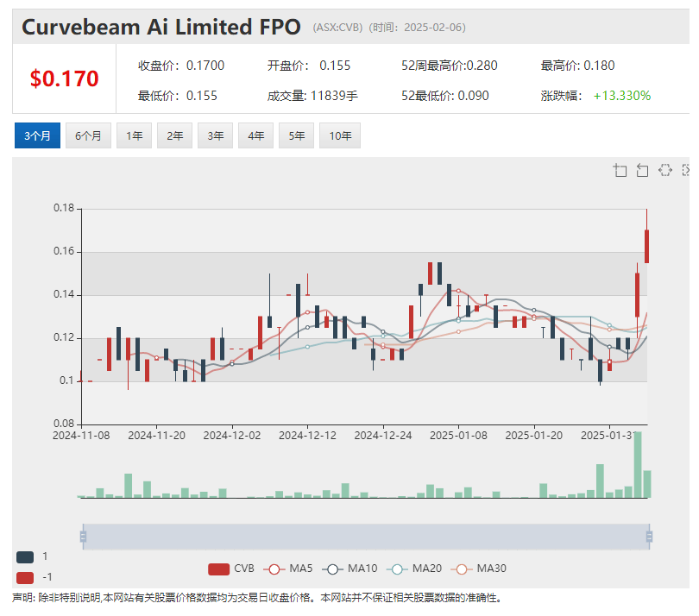The width and height of the screenshot is (699, 616).
Task: Click the 2025-01-20 x-axis label
Action: tap(533, 436)
